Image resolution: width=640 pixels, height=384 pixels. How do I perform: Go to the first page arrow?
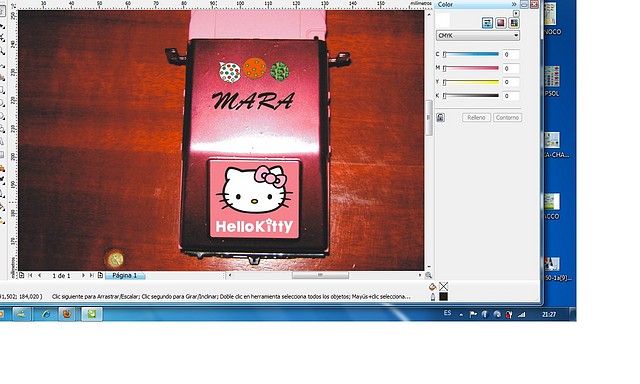(30, 275)
